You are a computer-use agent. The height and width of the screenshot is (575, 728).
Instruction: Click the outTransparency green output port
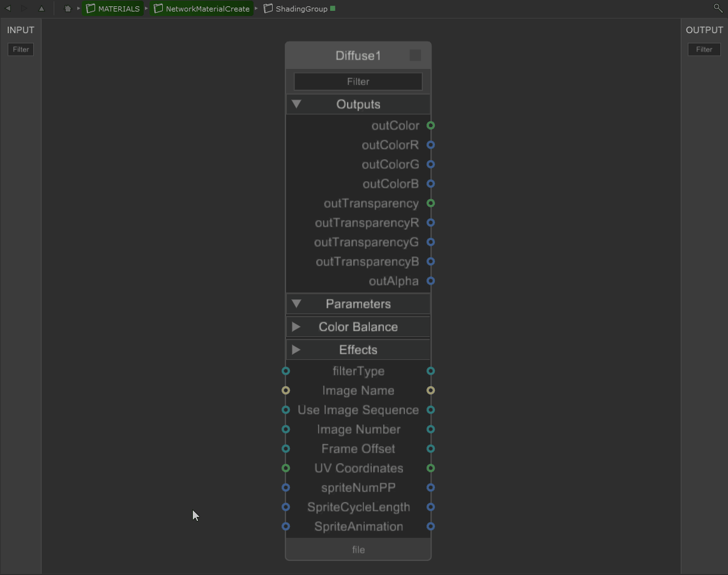tap(431, 204)
